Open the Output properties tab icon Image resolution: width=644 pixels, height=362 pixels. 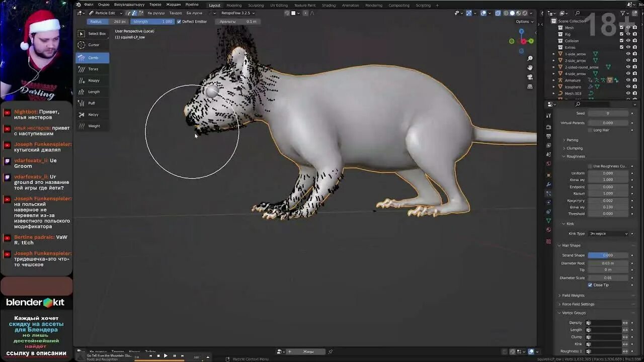[x=548, y=136]
